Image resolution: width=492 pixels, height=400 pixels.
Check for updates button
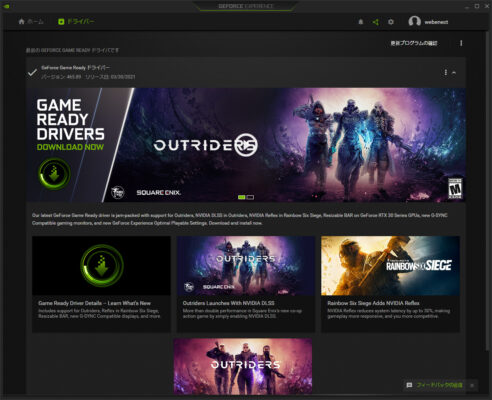[x=414, y=43]
